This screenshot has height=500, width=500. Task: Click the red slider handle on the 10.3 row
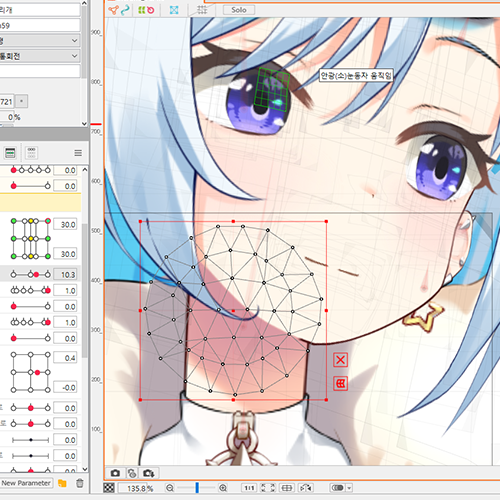point(36,275)
